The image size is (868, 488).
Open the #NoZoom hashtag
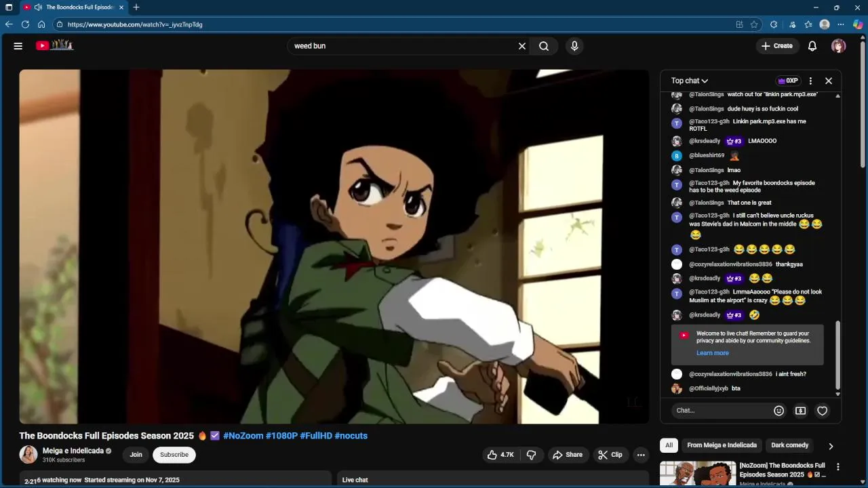pyautogui.click(x=243, y=436)
